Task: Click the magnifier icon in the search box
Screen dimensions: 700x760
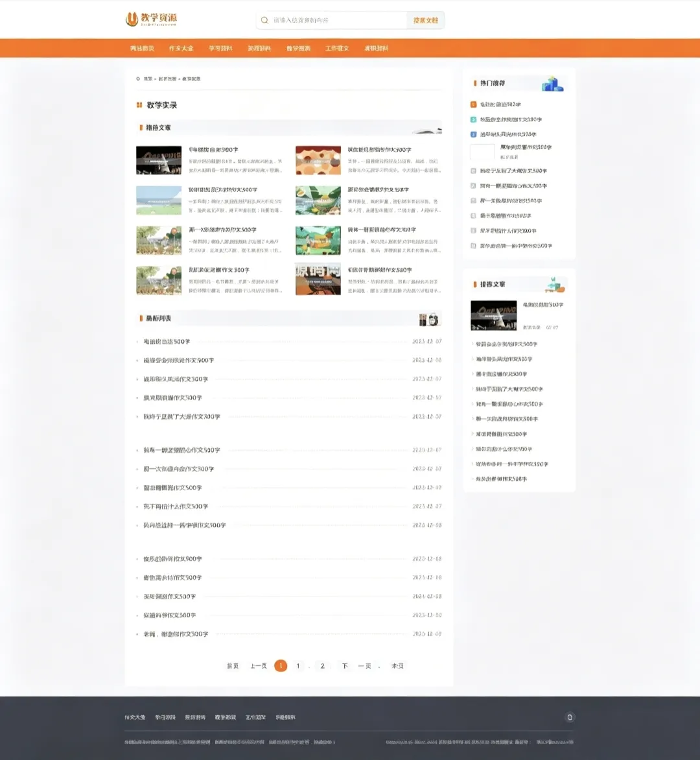Action: [264, 20]
